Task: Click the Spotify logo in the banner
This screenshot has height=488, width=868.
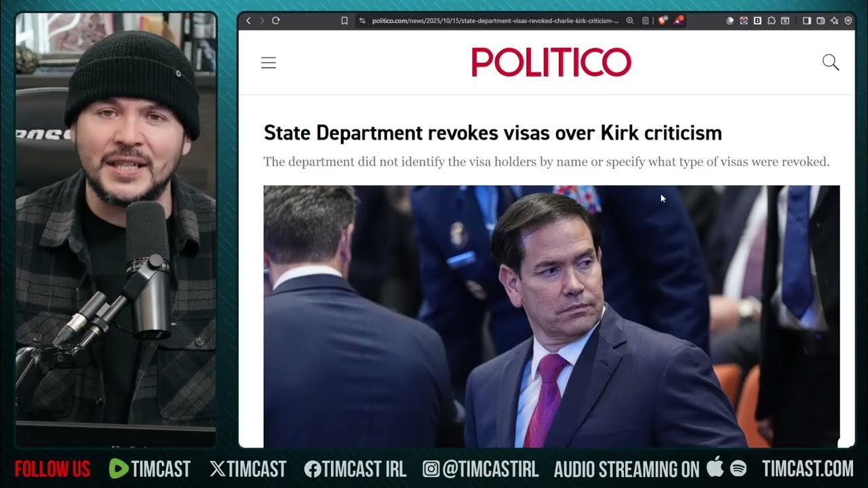Action: 738,468
